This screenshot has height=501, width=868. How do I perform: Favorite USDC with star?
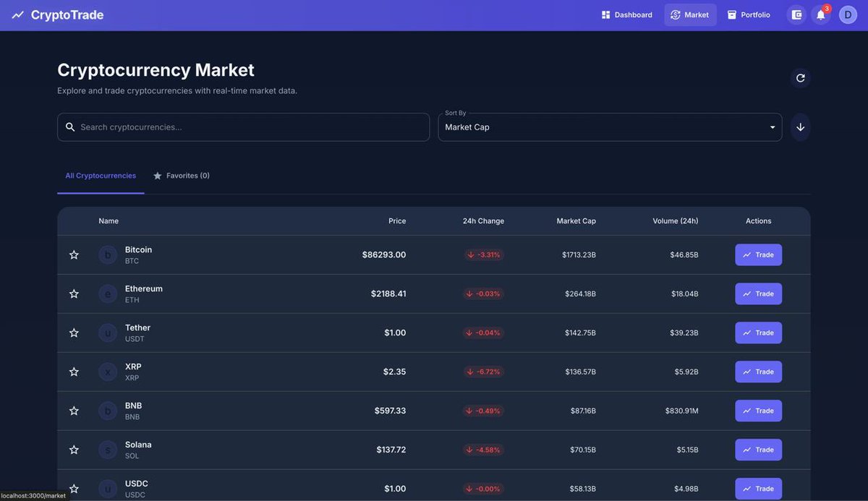click(74, 489)
